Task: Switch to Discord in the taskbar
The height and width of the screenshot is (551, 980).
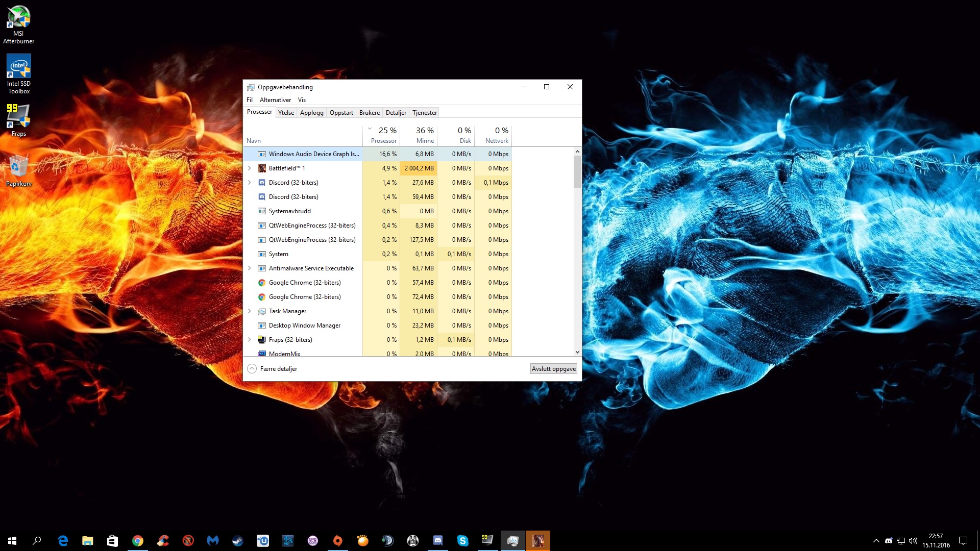Action: tap(438, 541)
